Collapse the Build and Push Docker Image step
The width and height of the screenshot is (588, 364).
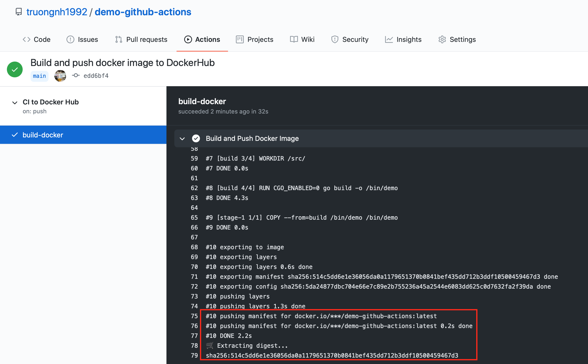[x=182, y=139]
